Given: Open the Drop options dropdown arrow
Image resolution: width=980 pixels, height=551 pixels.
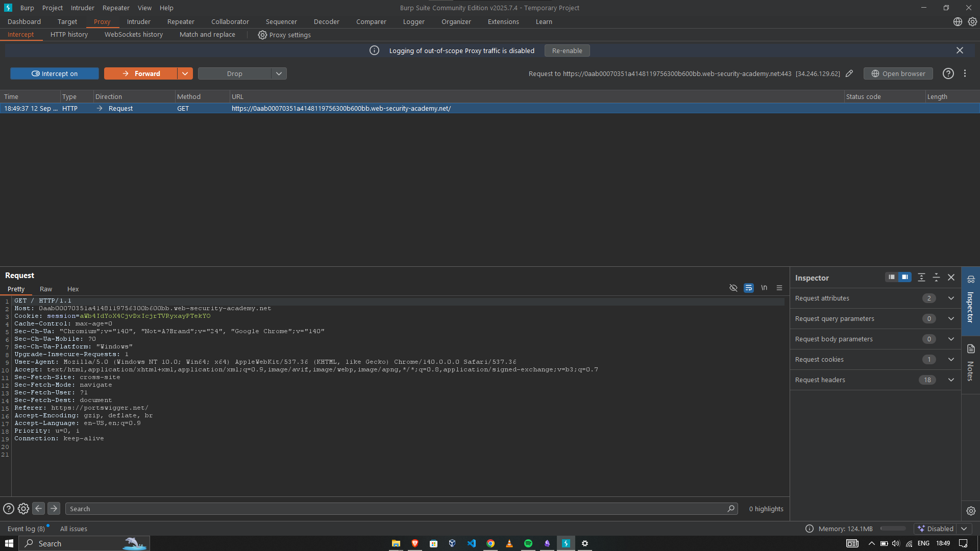Looking at the screenshot, I should pyautogui.click(x=279, y=73).
